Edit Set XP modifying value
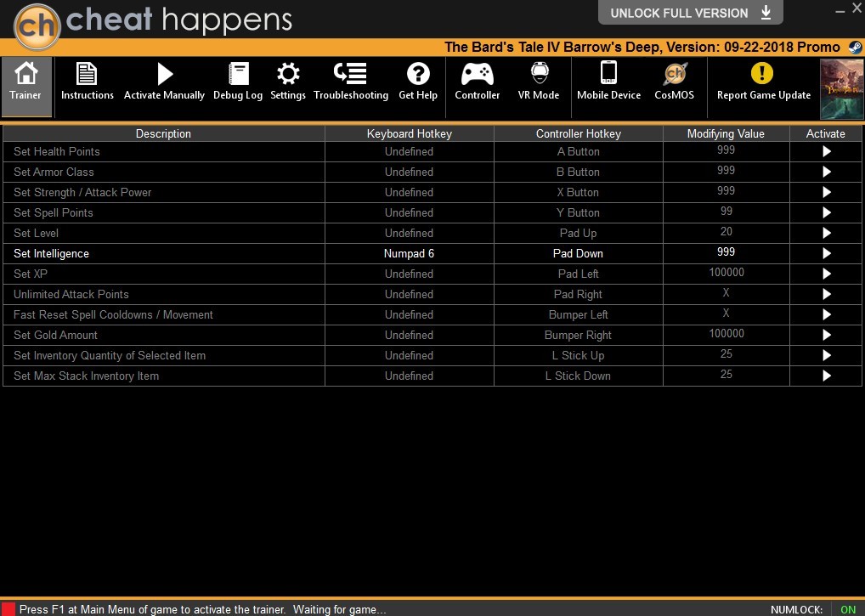 (x=726, y=273)
